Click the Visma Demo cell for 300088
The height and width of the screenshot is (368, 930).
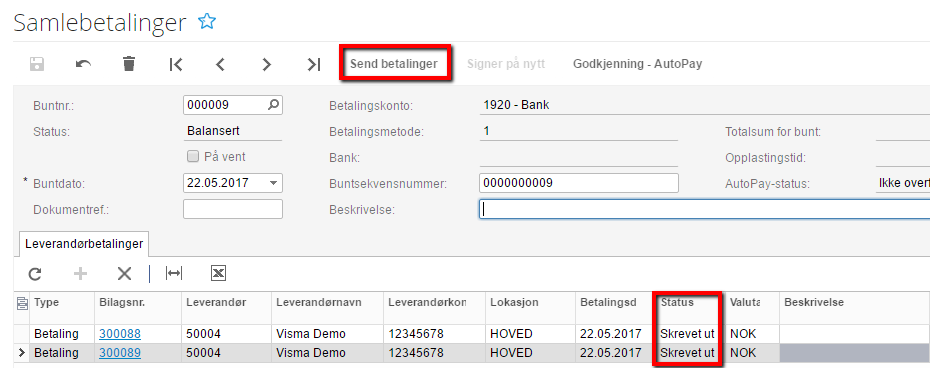click(x=327, y=334)
